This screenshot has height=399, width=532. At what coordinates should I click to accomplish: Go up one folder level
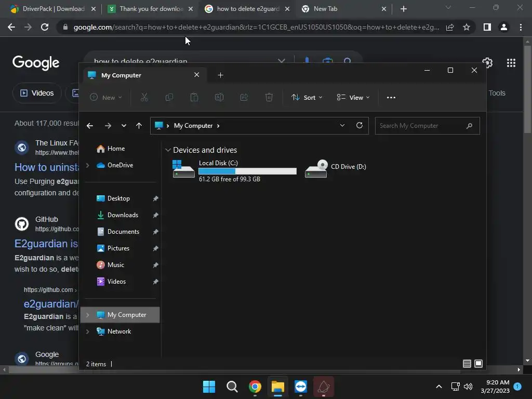tap(139, 126)
